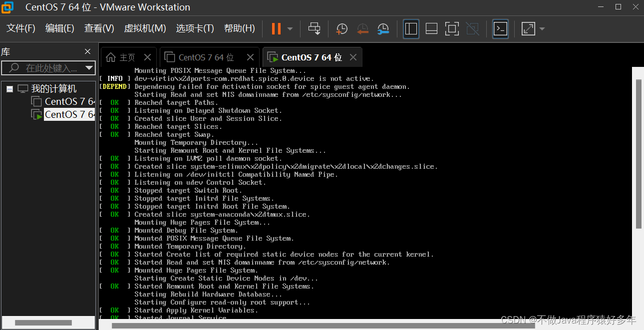Open the 文件(F) menu

[x=21, y=28]
